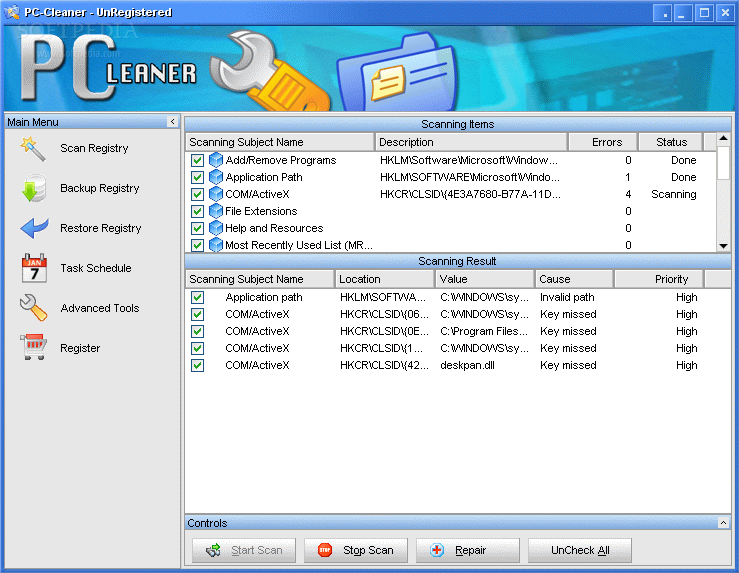This screenshot has width=739, height=573.
Task: Click the Start Scan button
Action: click(x=244, y=550)
